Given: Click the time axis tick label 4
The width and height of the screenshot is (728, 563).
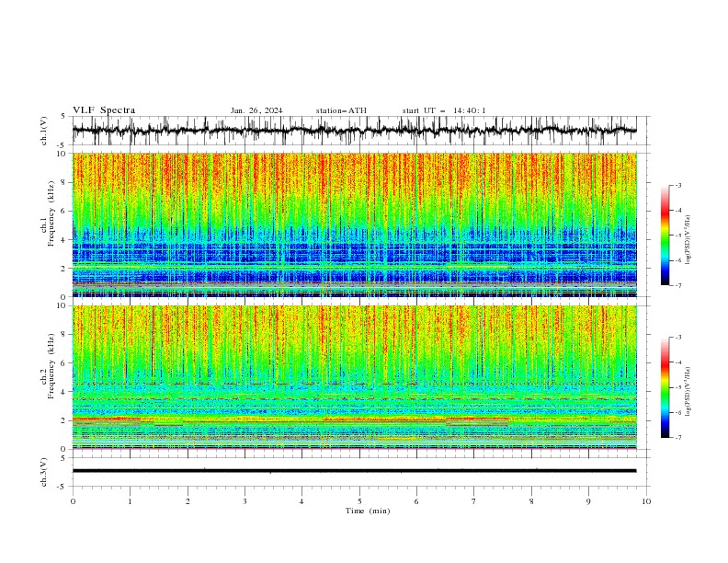Looking at the screenshot, I should 301,501.
